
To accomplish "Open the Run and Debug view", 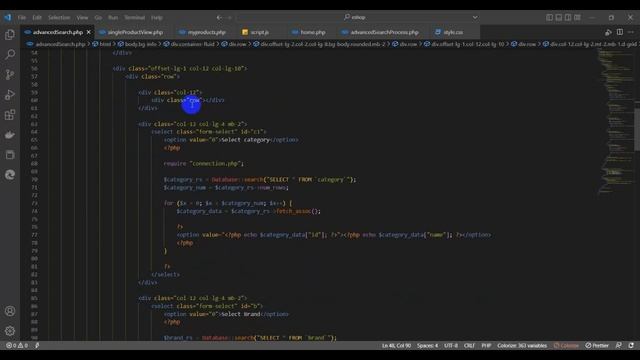I will pos(10,95).
